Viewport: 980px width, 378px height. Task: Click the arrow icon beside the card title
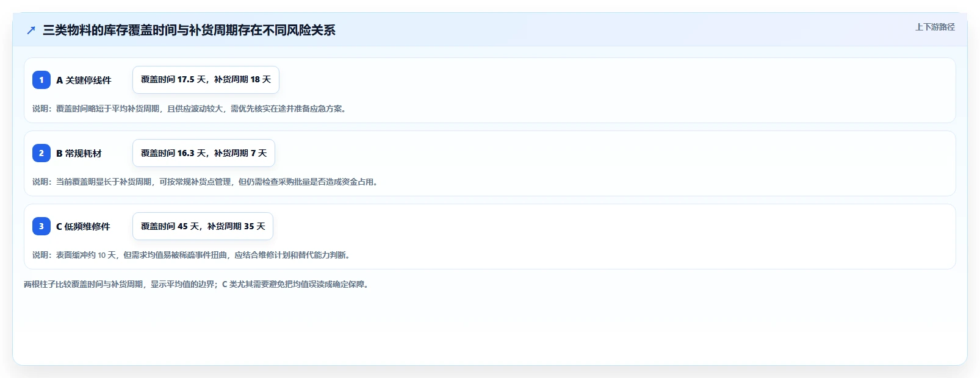[31, 30]
